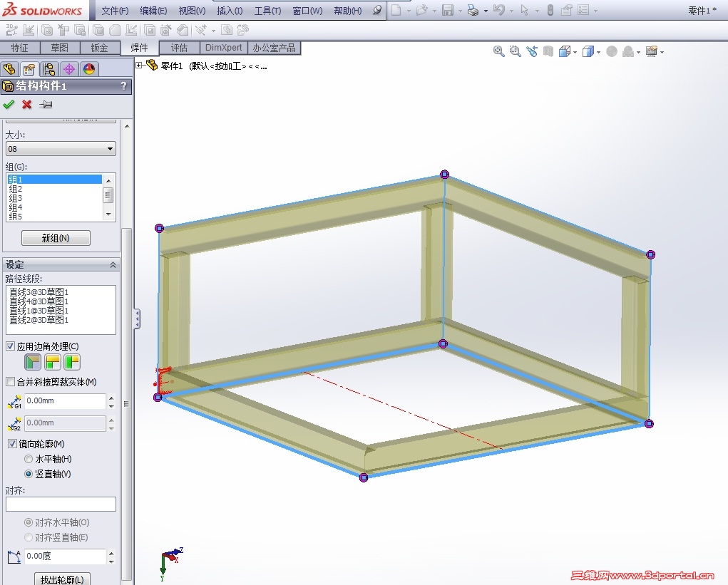This screenshot has height=585, width=728.
Task: Click the help question mark in PropertyManager
Action: [x=123, y=86]
